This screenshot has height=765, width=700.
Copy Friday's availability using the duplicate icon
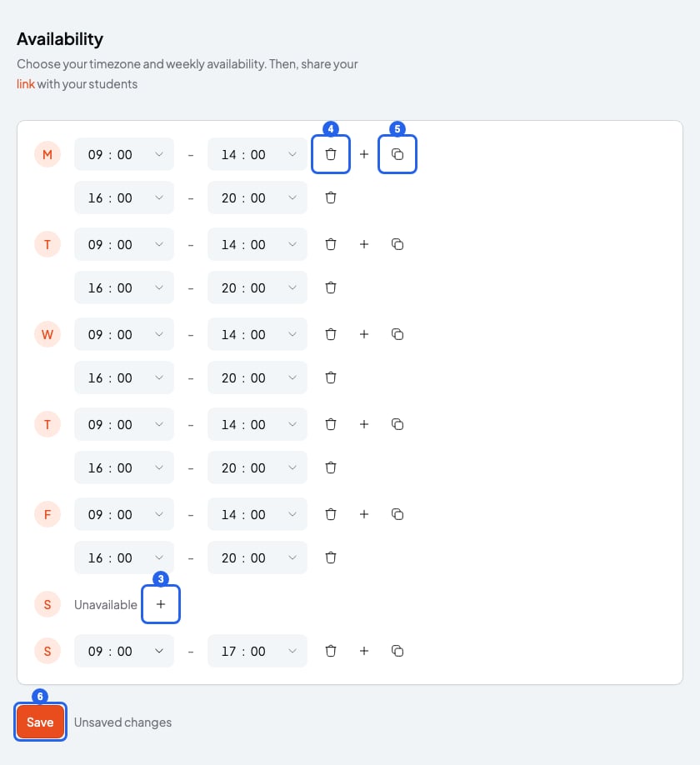(x=397, y=514)
